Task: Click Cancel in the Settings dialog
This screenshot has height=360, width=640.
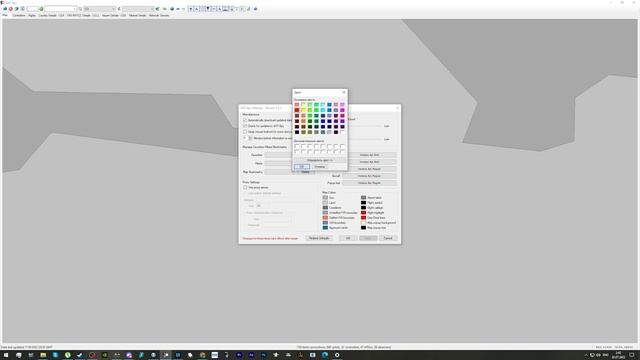Action: click(x=388, y=238)
